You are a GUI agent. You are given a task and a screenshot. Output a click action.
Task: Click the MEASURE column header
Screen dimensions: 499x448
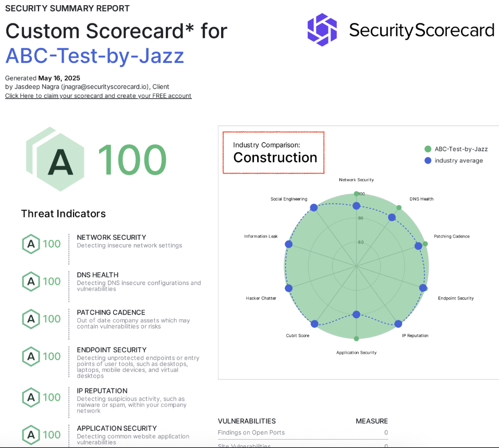point(372,421)
